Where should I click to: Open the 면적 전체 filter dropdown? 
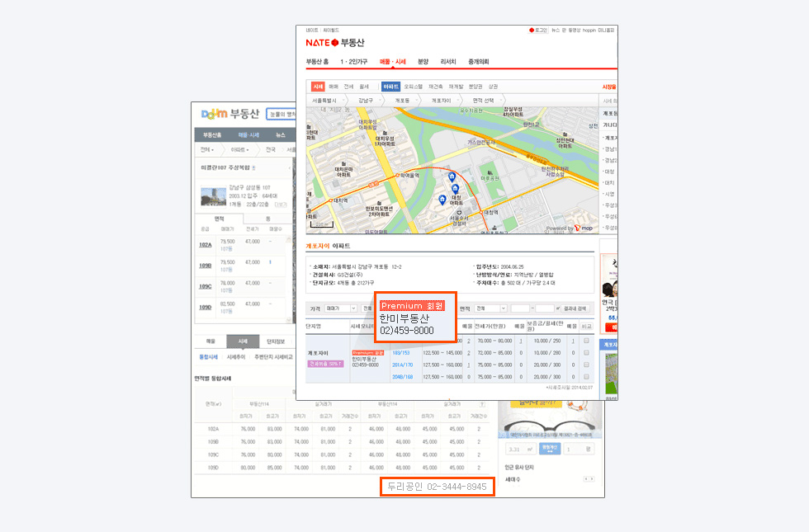coord(490,308)
